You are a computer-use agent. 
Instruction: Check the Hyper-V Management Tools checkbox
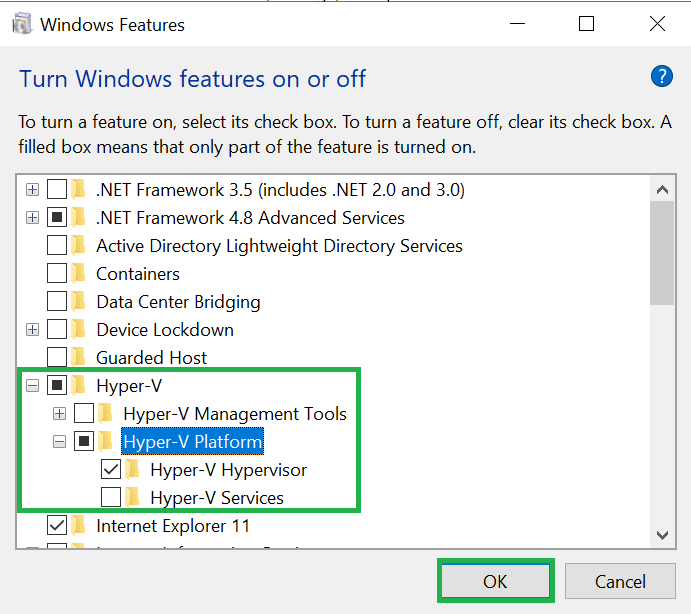[84, 414]
